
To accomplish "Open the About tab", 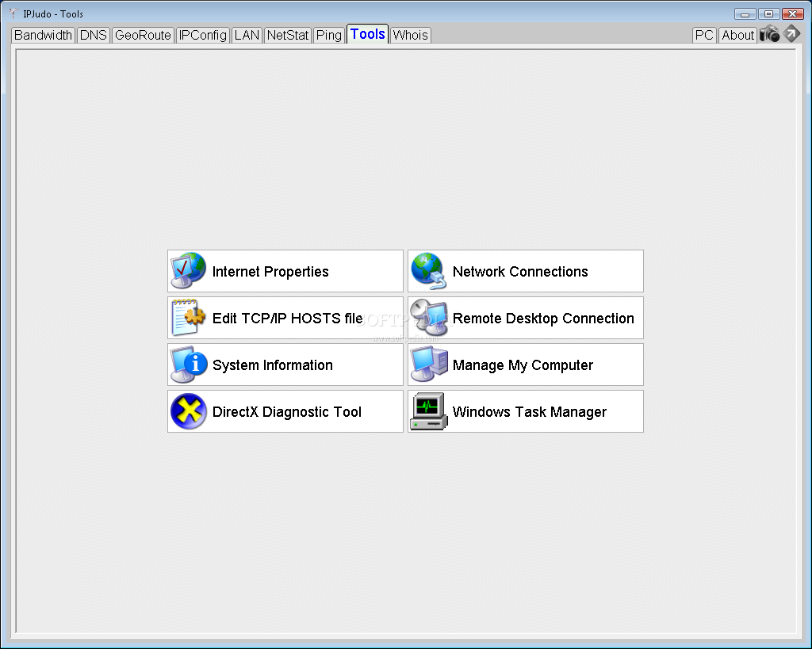I will point(738,35).
